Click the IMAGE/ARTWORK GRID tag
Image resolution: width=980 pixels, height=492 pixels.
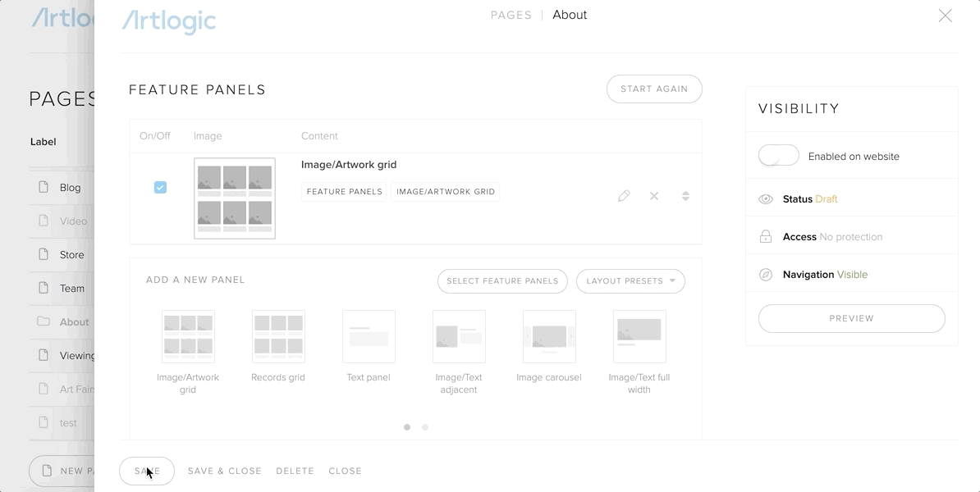click(446, 192)
